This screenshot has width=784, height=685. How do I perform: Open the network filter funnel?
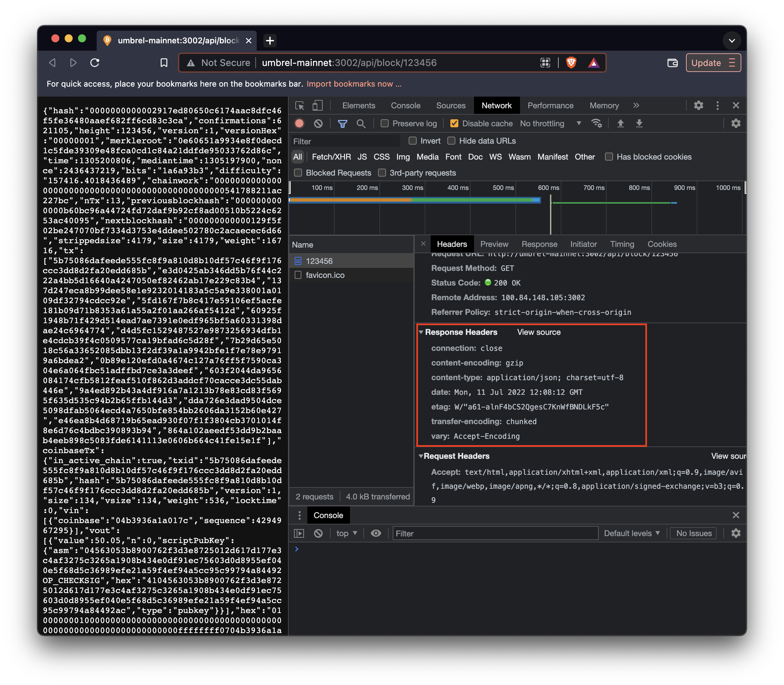[342, 124]
